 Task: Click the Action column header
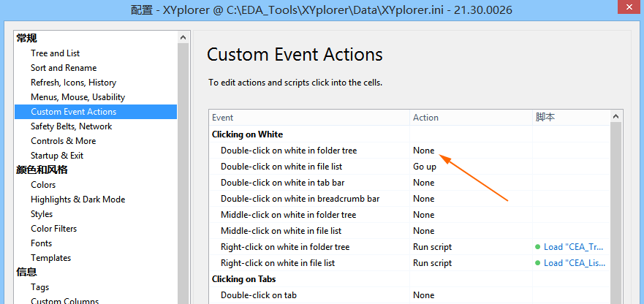(x=471, y=118)
